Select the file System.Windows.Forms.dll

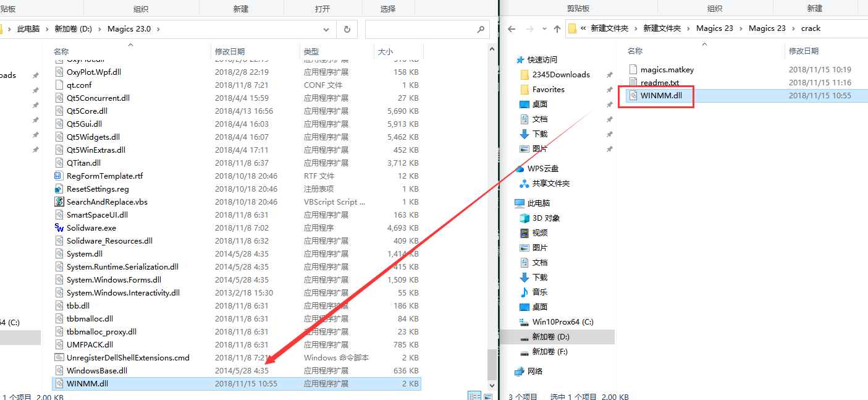pyautogui.click(x=114, y=279)
